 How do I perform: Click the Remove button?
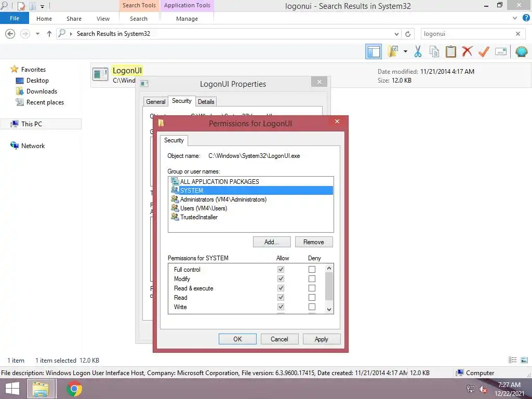coord(313,242)
